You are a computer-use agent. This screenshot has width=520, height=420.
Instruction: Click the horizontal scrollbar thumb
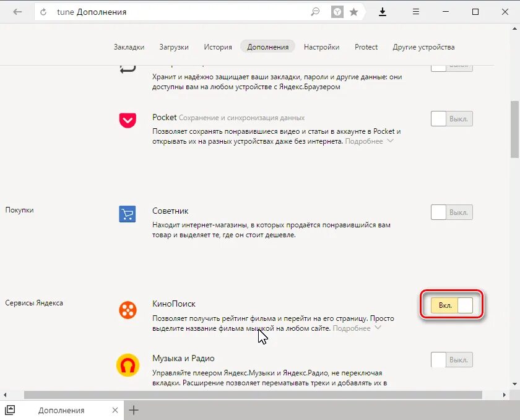click(x=253, y=395)
